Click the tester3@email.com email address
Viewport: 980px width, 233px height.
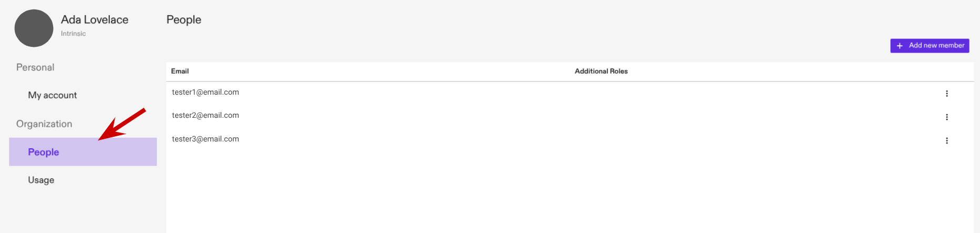point(206,139)
